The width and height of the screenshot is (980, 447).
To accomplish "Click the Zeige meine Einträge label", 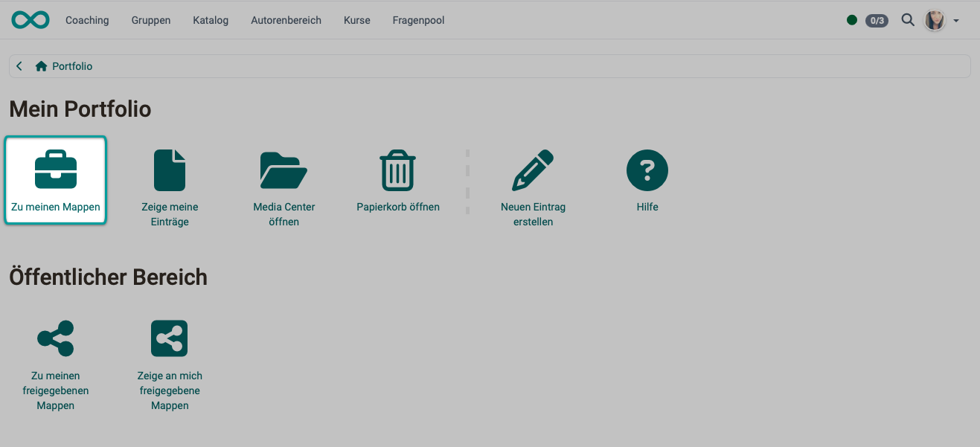I will pos(170,214).
